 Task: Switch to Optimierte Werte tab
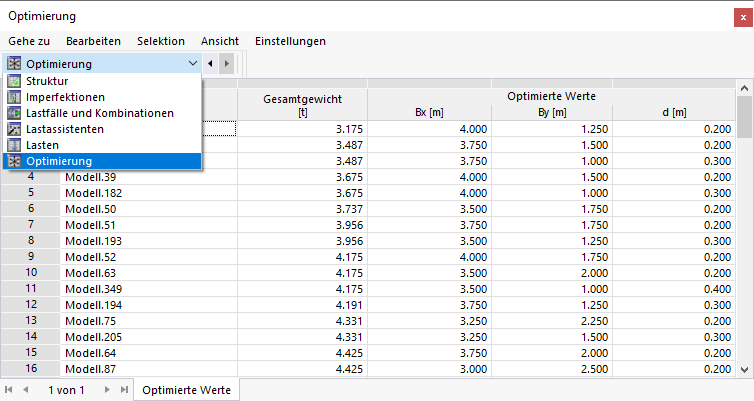[187, 390]
